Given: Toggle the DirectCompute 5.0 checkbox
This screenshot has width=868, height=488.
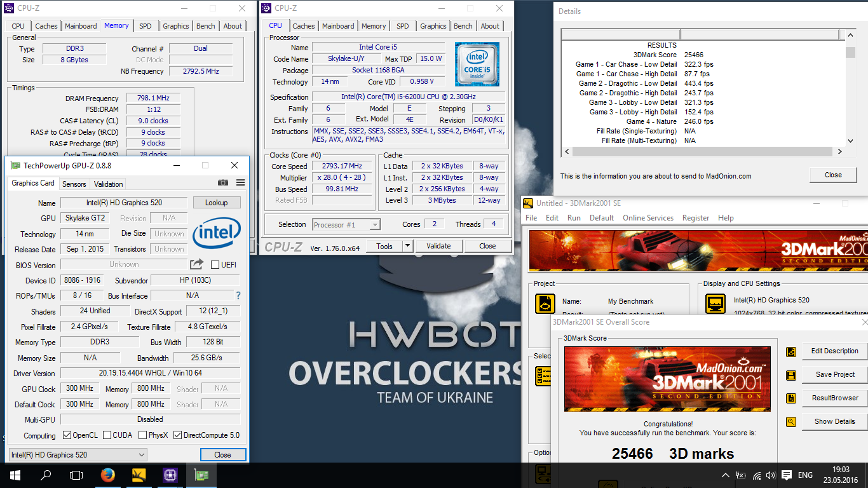Looking at the screenshot, I should 178,435.
